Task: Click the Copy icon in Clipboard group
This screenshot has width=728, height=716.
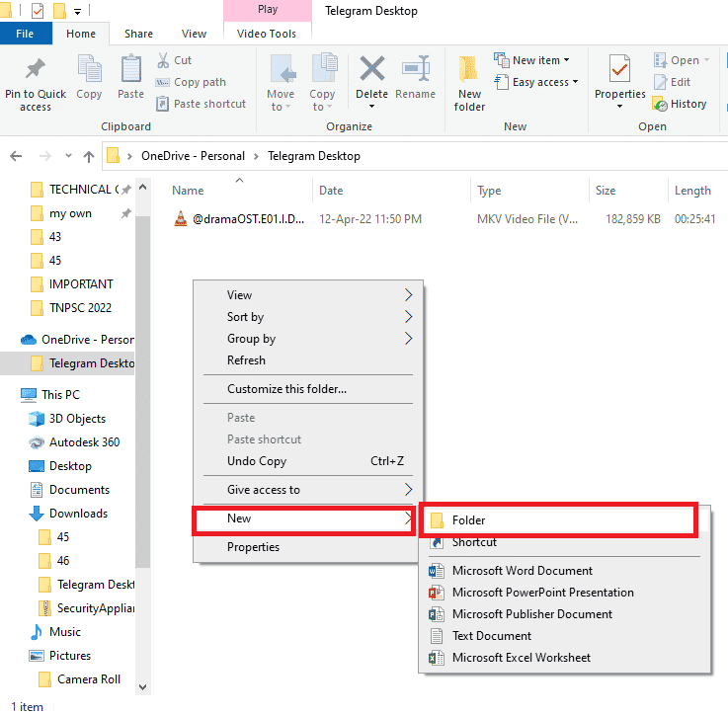Action: 89,68
